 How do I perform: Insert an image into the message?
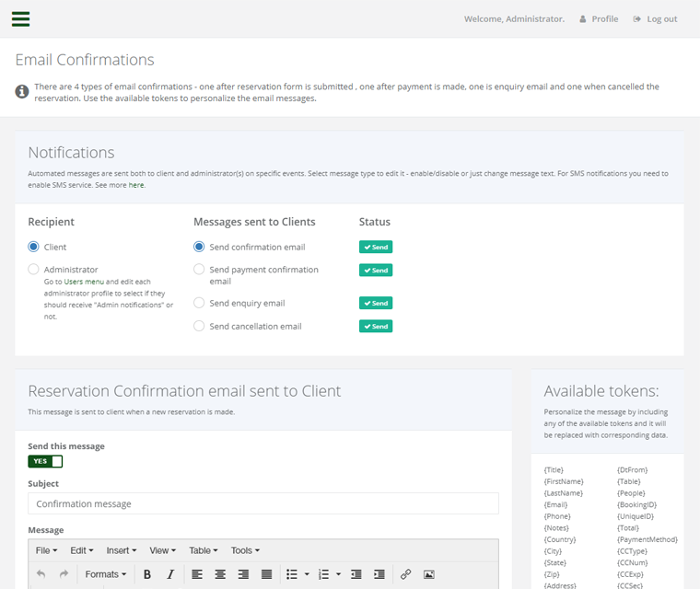[x=429, y=574]
